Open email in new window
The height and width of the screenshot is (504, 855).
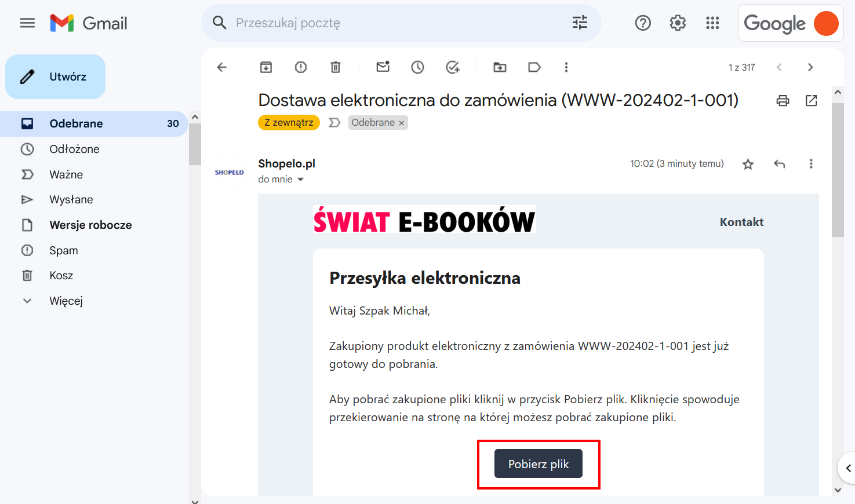pyautogui.click(x=812, y=100)
